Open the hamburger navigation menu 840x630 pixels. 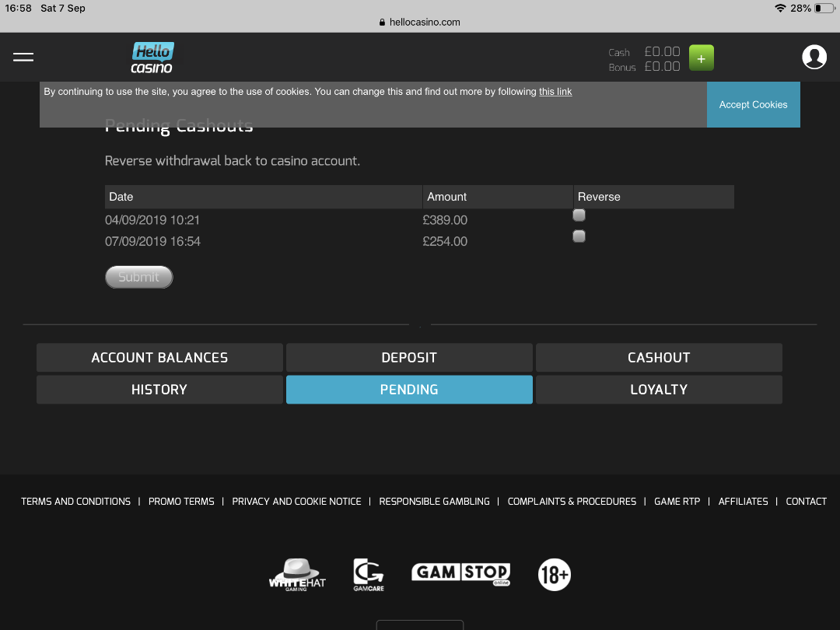23,57
